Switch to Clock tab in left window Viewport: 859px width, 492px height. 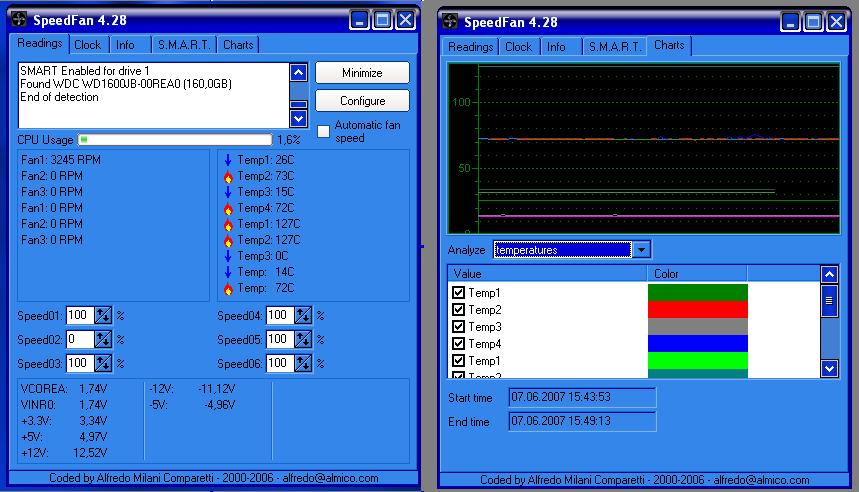(88, 45)
